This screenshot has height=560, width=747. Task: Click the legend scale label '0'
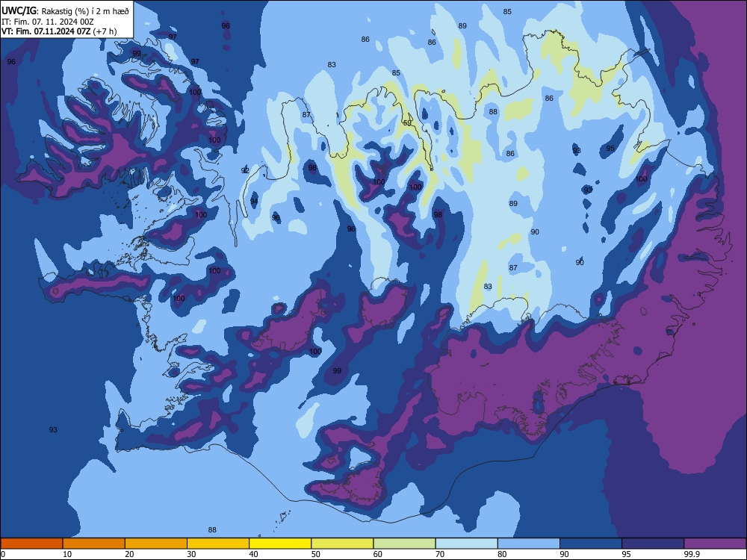(x=3, y=554)
